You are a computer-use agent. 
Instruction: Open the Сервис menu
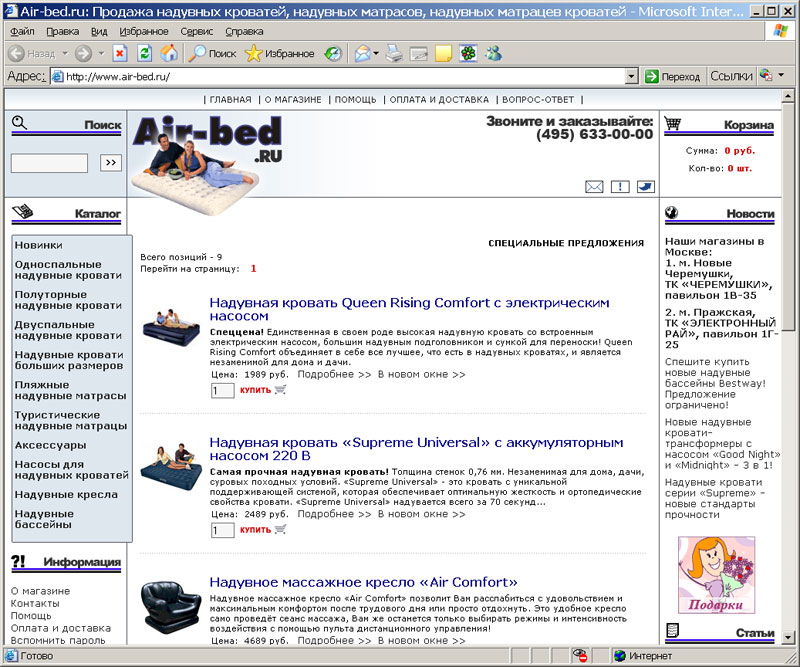196,32
